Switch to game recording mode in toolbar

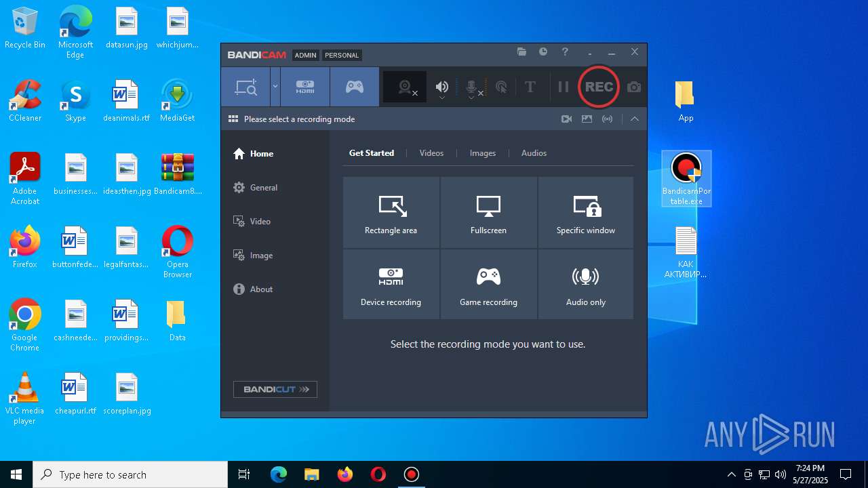click(x=355, y=87)
